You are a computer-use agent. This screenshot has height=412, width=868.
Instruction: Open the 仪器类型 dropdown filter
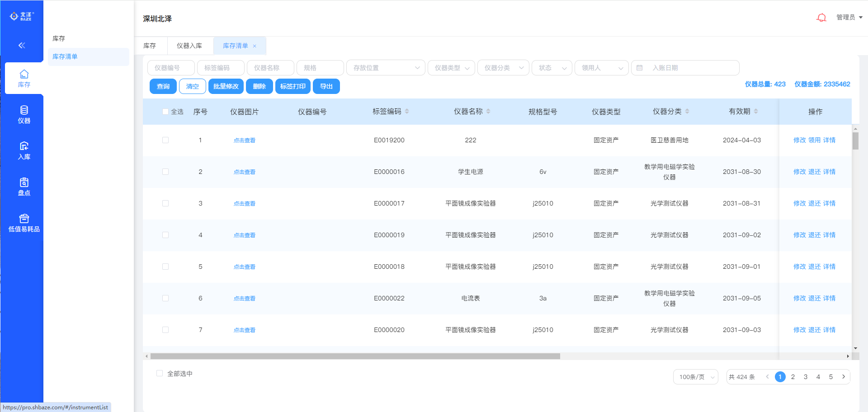point(451,68)
